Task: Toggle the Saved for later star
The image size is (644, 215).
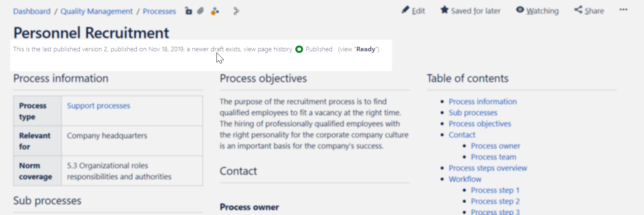Action: point(444,10)
